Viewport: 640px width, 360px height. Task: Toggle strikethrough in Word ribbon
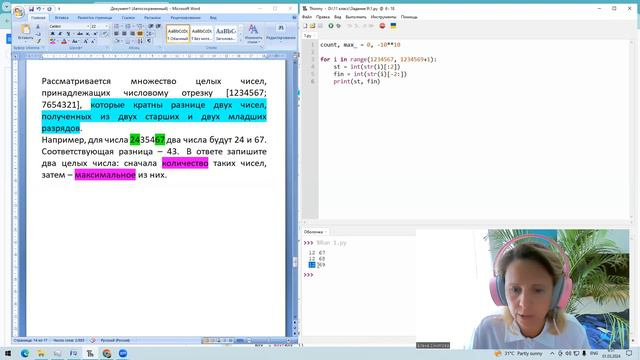(x=80, y=34)
